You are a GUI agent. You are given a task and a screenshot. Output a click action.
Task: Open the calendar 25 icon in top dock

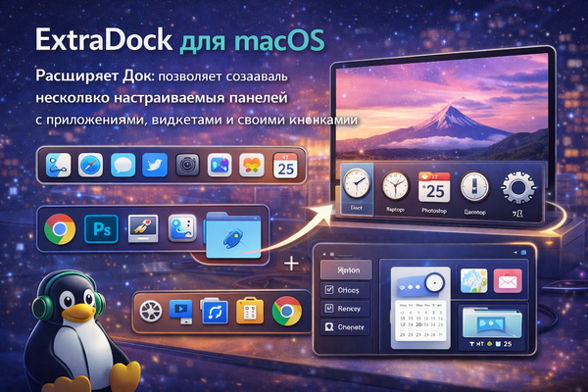(x=285, y=165)
